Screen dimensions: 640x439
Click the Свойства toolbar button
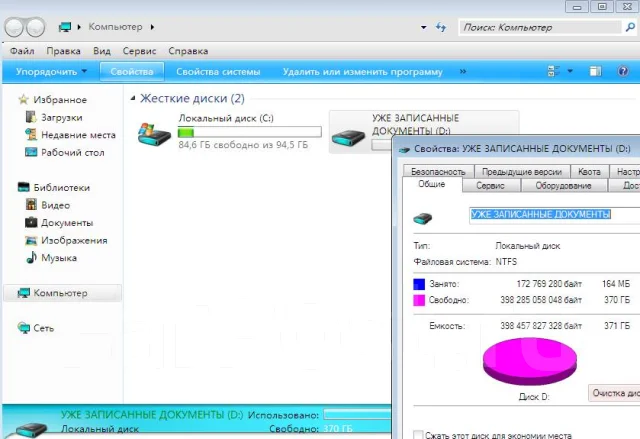[132, 72]
